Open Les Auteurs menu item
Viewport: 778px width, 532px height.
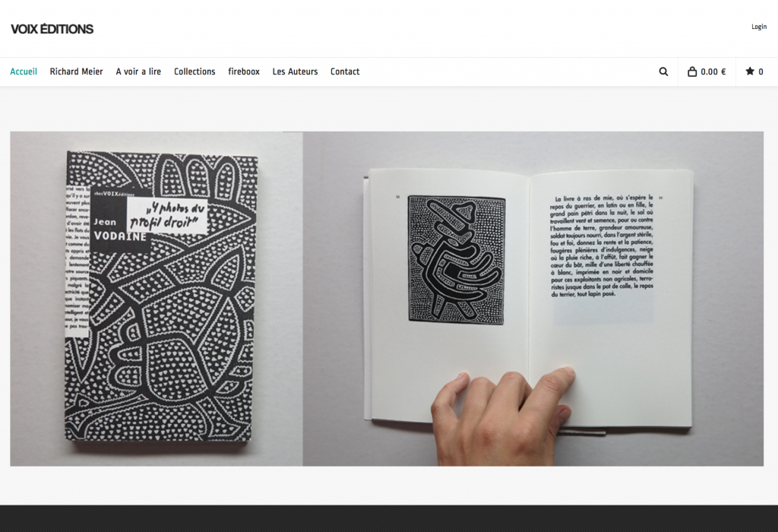tap(295, 71)
